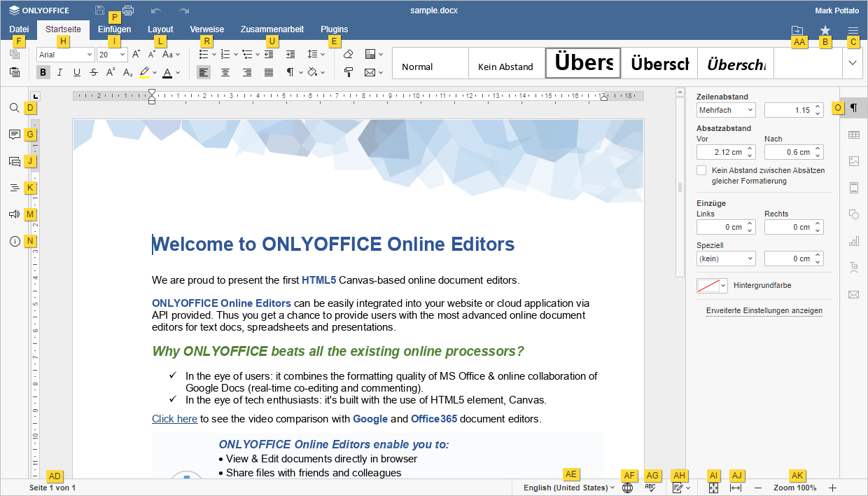Select align left paragraph option
The height and width of the screenshot is (496, 868).
[204, 72]
